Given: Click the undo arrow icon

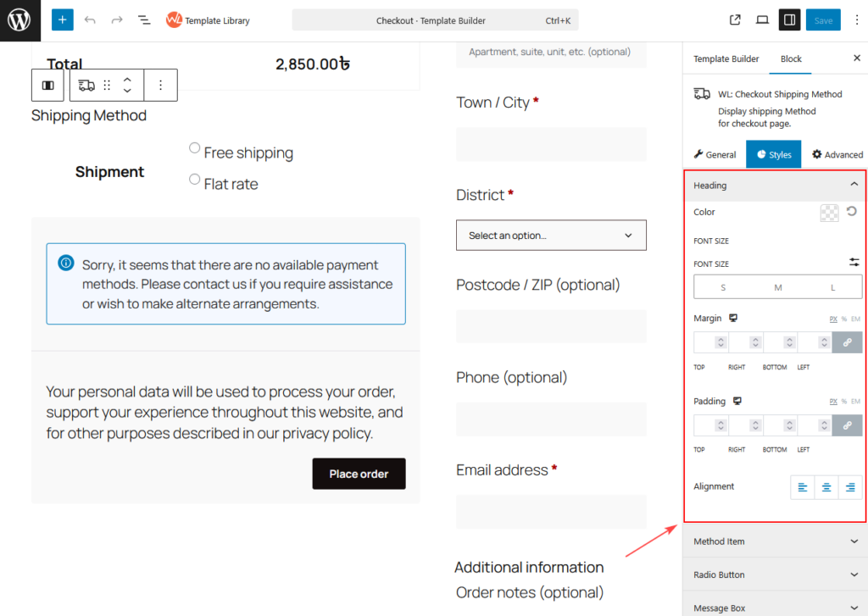Looking at the screenshot, I should pyautogui.click(x=90, y=19).
